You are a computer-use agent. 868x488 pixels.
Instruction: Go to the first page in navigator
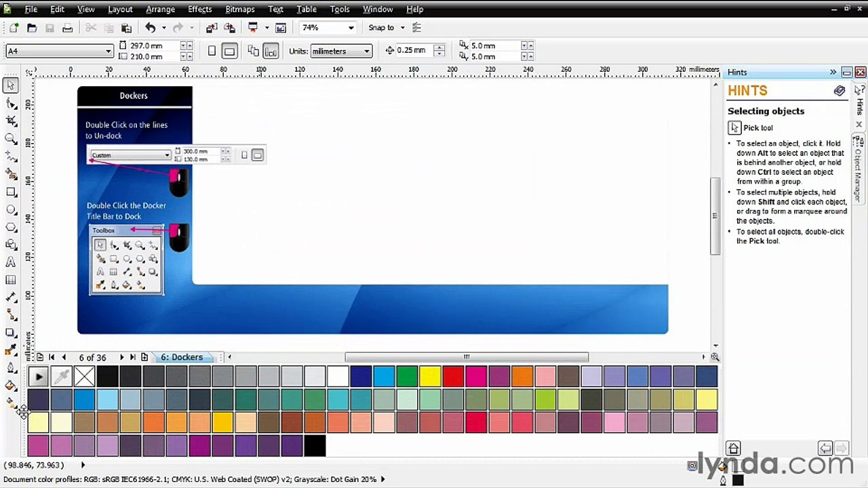[52, 357]
